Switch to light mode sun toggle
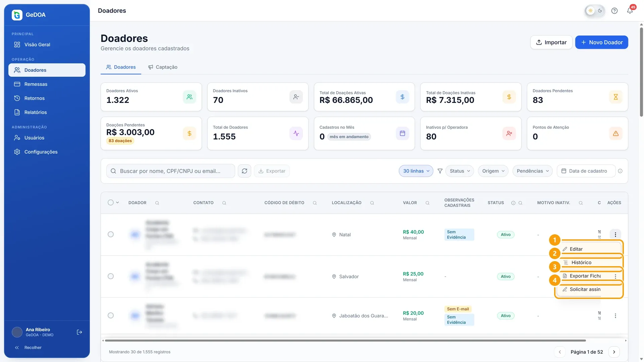The width and height of the screenshot is (644, 362). click(x=590, y=11)
